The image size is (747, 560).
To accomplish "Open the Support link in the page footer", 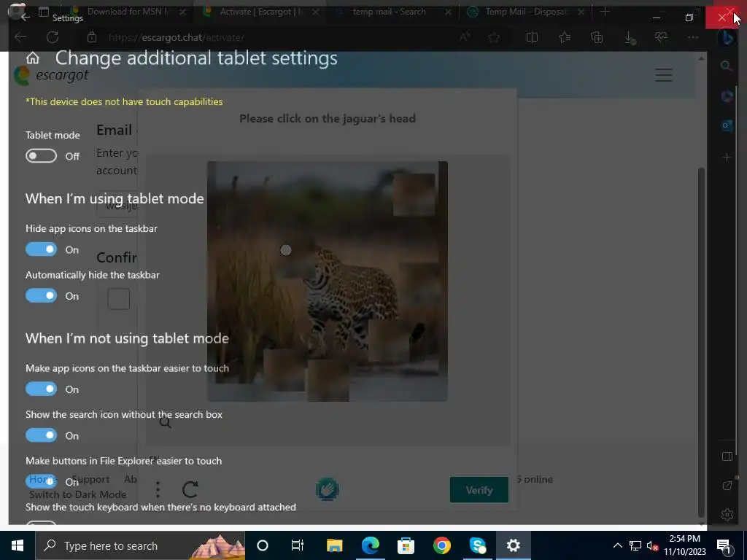I will tap(90, 479).
